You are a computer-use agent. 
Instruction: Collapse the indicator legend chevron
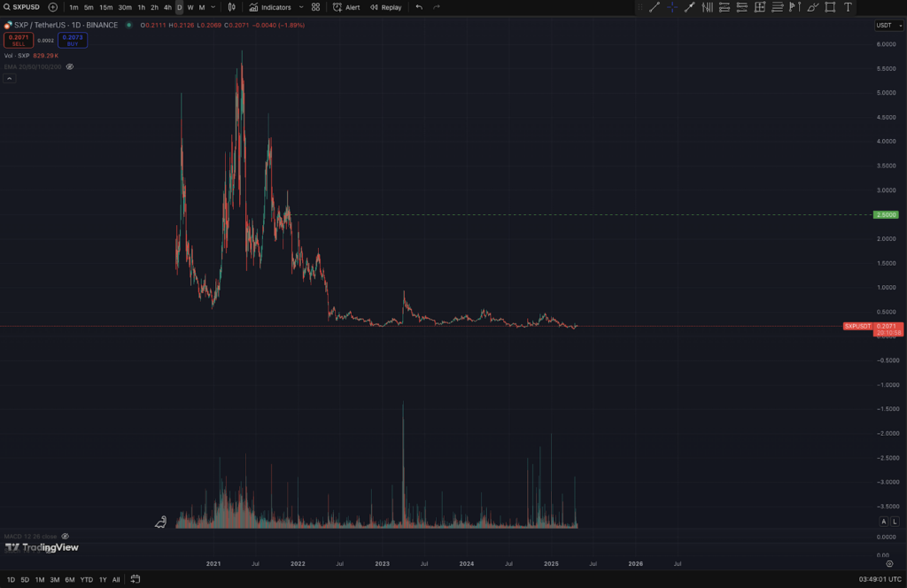click(x=9, y=79)
